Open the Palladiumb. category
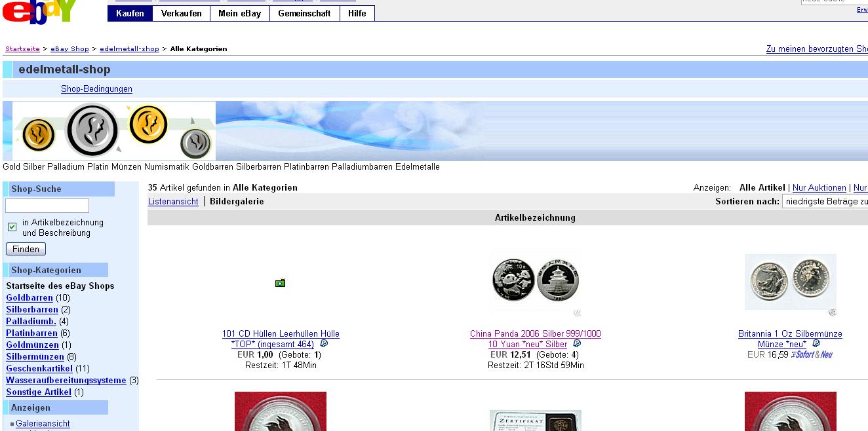This screenshot has height=431, width=868. pos(31,322)
